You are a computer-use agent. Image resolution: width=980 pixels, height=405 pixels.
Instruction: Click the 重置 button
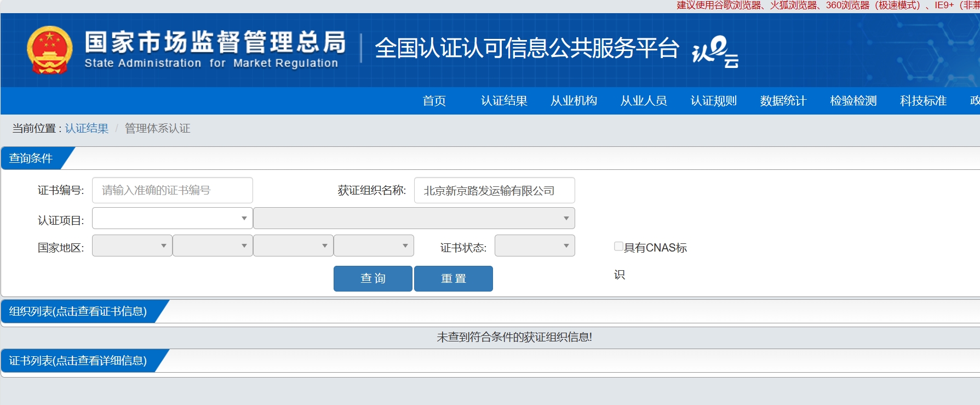pos(454,278)
